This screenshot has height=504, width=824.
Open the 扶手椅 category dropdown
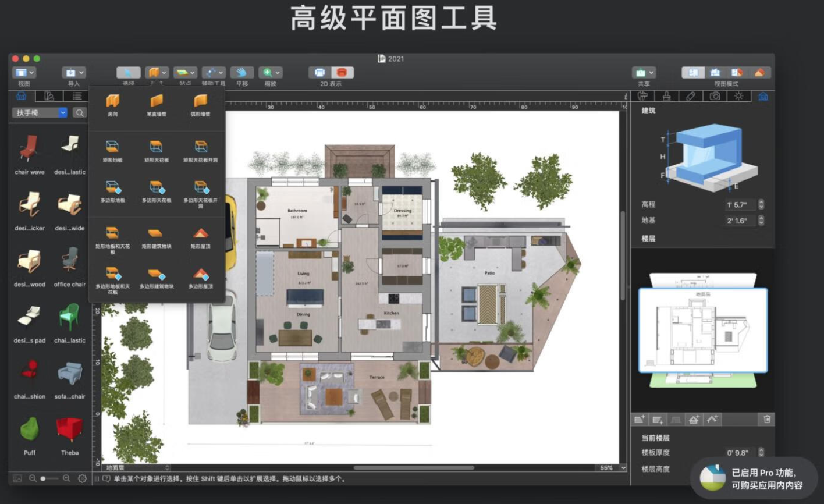point(40,113)
